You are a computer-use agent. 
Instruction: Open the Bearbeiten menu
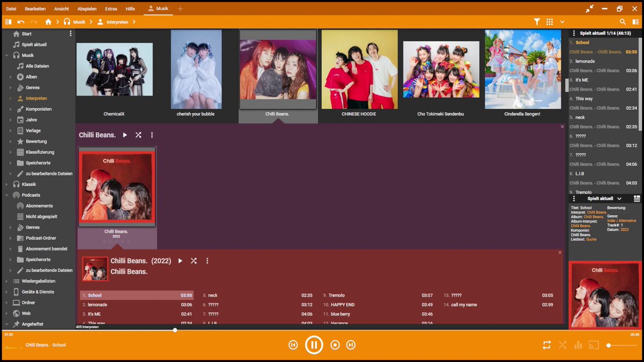[x=35, y=9]
